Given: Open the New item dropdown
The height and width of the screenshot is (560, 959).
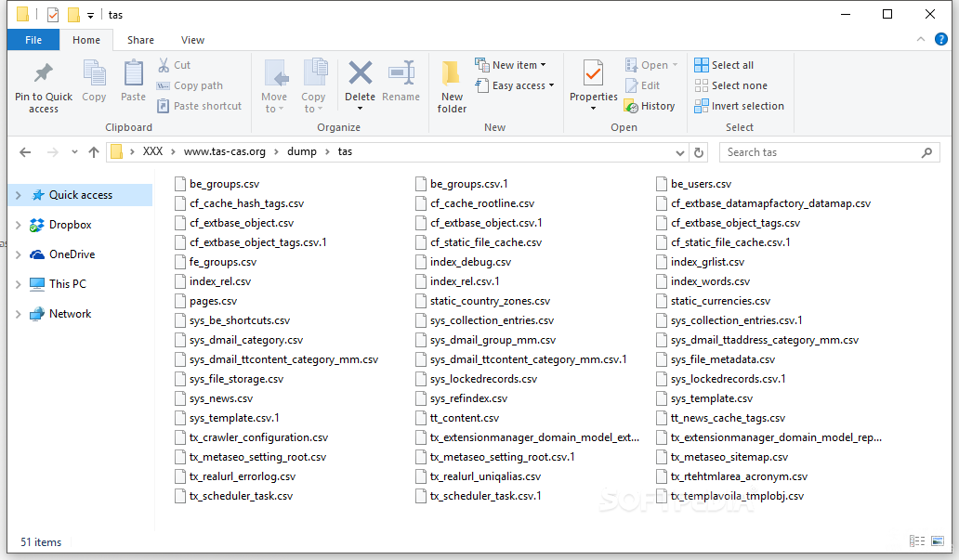Looking at the screenshot, I should click(x=510, y=65).
